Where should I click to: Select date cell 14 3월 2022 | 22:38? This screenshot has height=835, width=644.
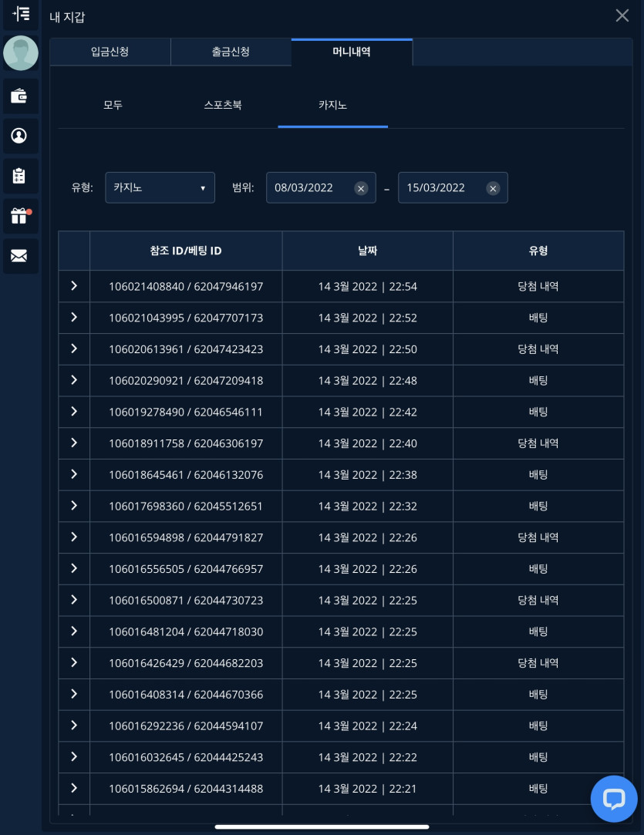[x=368, y=475]
